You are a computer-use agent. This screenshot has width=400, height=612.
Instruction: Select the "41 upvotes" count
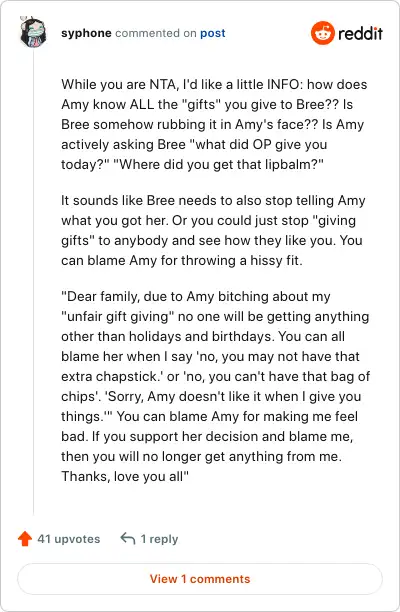pyautogui.click(x=69, y=539)
